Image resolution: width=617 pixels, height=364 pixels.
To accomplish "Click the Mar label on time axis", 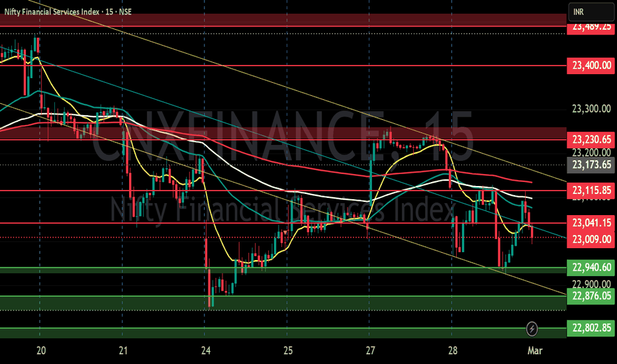I will tap(535, 350).
